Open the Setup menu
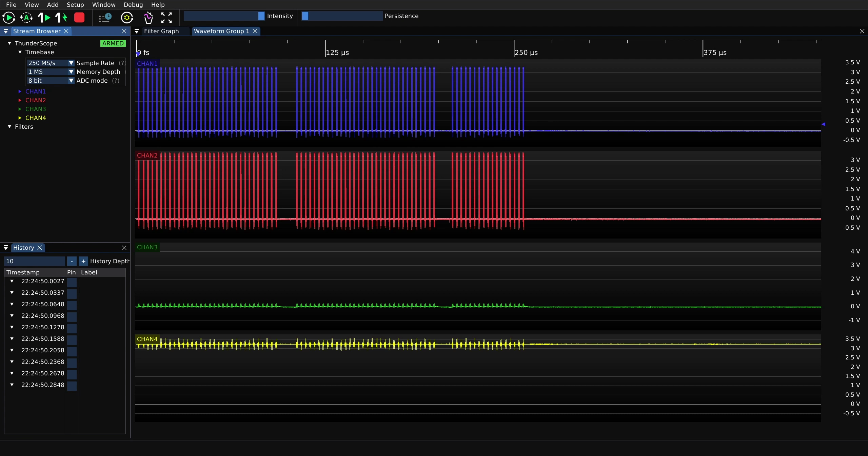 (x=75, y=5)
